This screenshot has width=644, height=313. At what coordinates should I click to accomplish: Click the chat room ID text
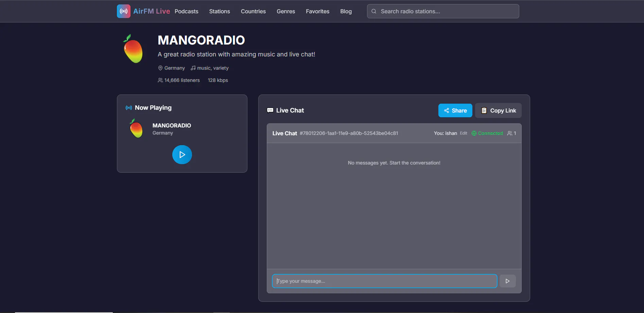tap(349, 133)
